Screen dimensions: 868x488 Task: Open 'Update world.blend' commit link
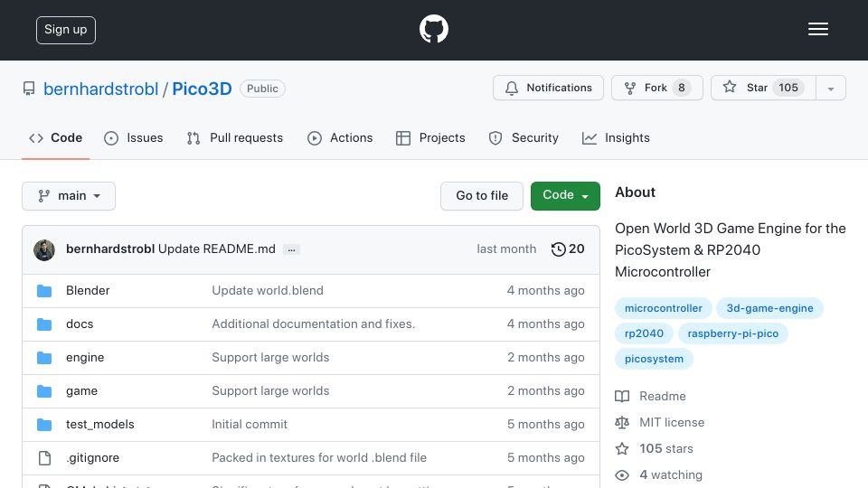pyautogui.click(x=268, y=290)
